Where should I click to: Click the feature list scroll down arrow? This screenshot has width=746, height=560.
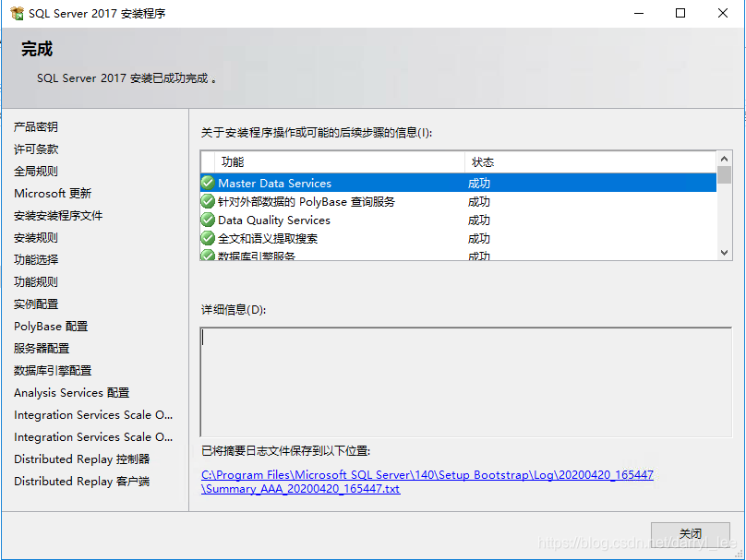(724, 253)
